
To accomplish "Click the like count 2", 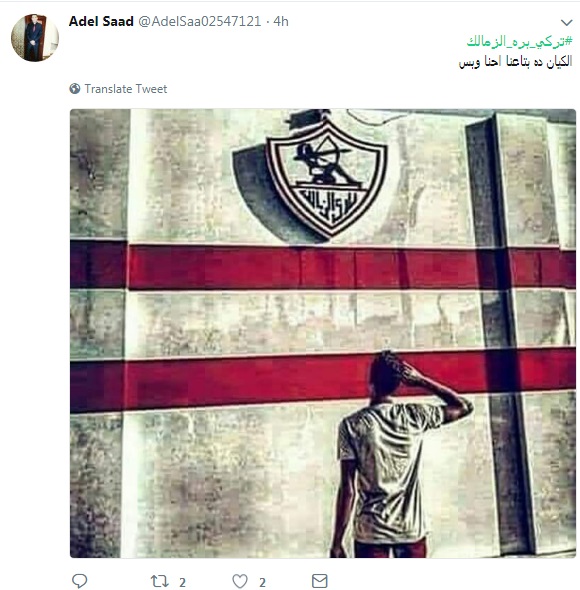I will pos(262,582).
